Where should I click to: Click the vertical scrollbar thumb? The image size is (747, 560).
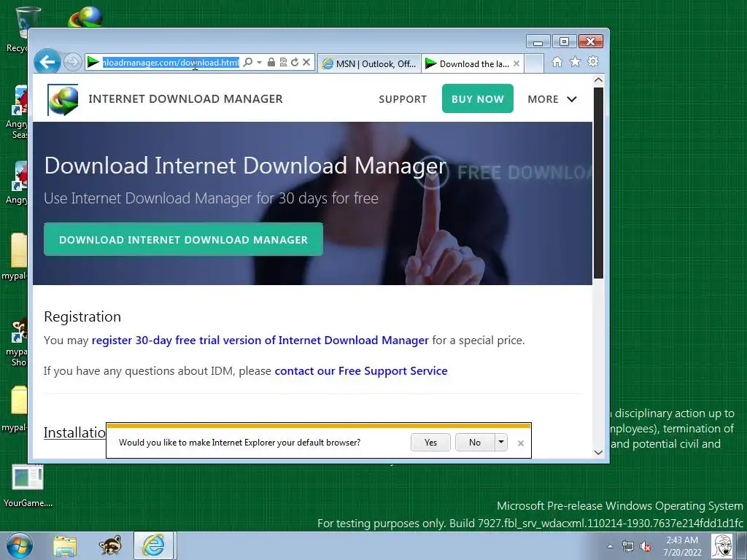598,183
